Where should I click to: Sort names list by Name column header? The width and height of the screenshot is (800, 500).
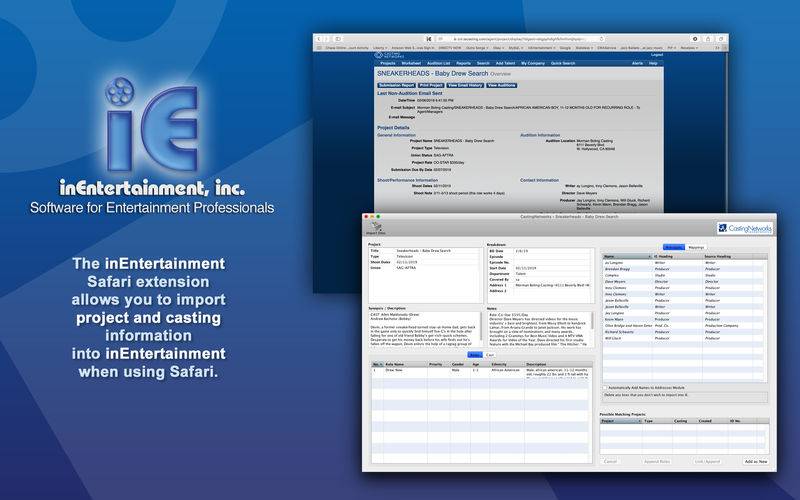(627, 257)
